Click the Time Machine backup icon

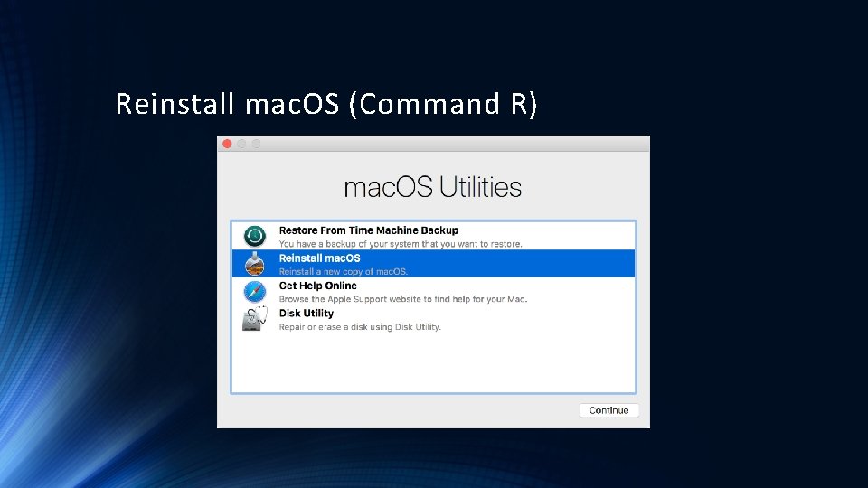(x=255, y=236)
